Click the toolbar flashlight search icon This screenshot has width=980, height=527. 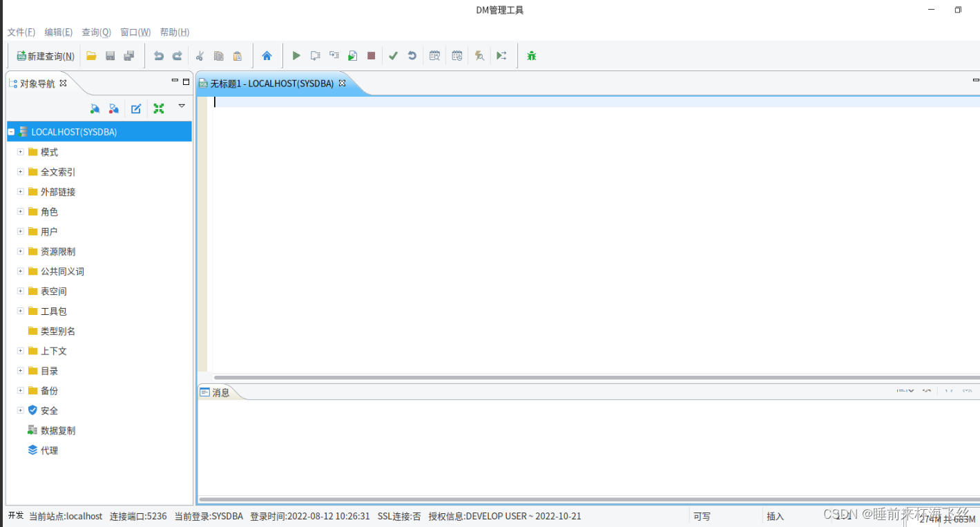(x=479, y=56)
